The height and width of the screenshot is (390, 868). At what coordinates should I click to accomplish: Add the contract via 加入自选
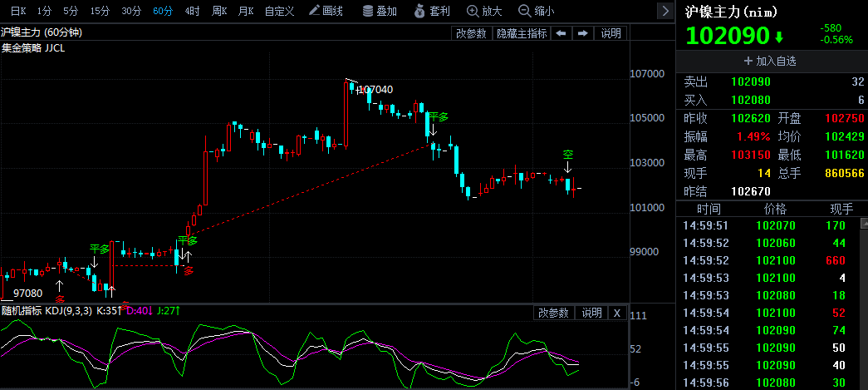click(772, 61)
